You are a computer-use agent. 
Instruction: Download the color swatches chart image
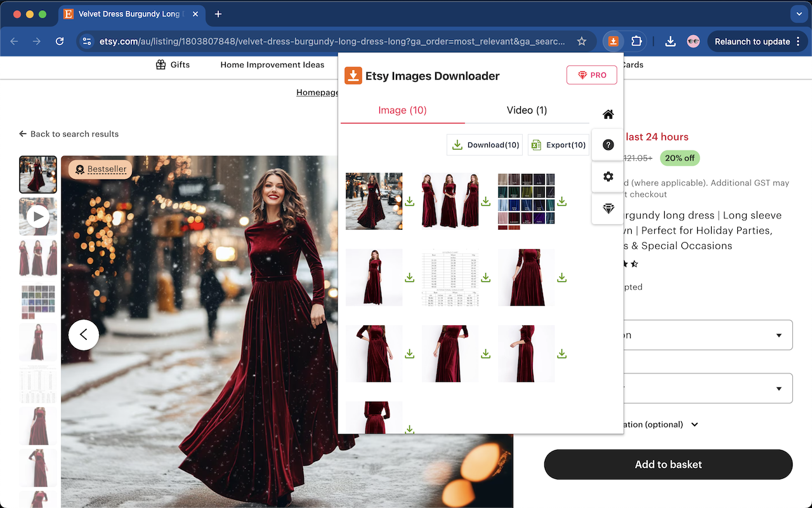point(561,201)
